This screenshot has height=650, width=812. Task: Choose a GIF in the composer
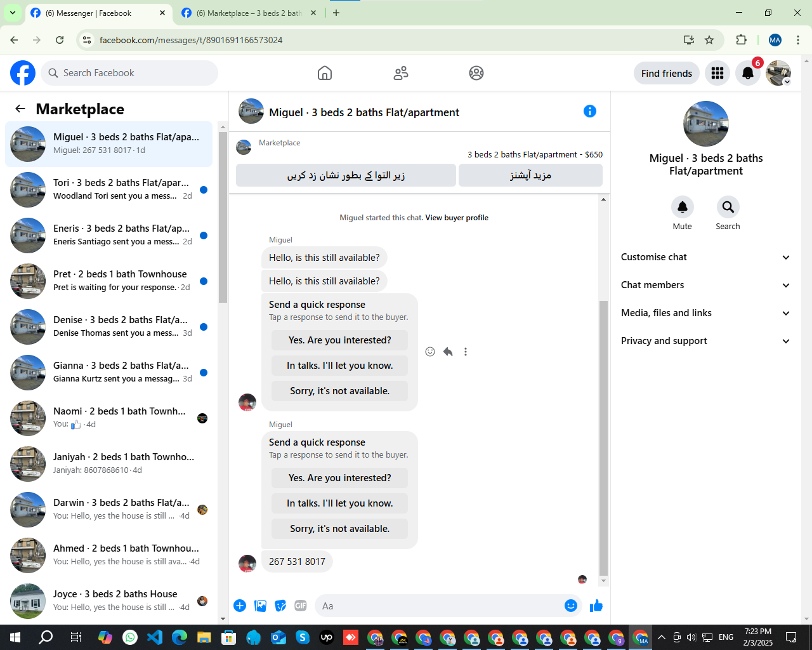(x=301, y=606)
